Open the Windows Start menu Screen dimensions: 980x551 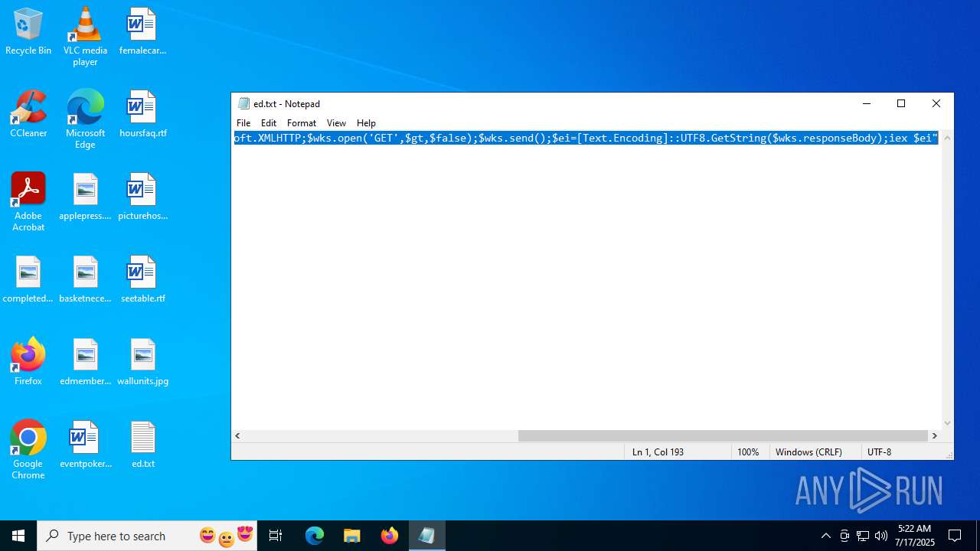coord(18,536)
